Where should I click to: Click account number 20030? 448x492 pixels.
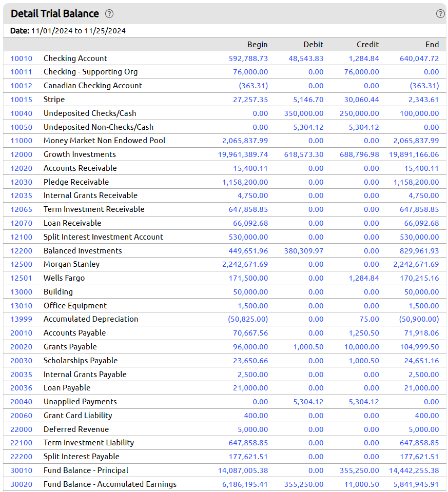tap(22, 361)
